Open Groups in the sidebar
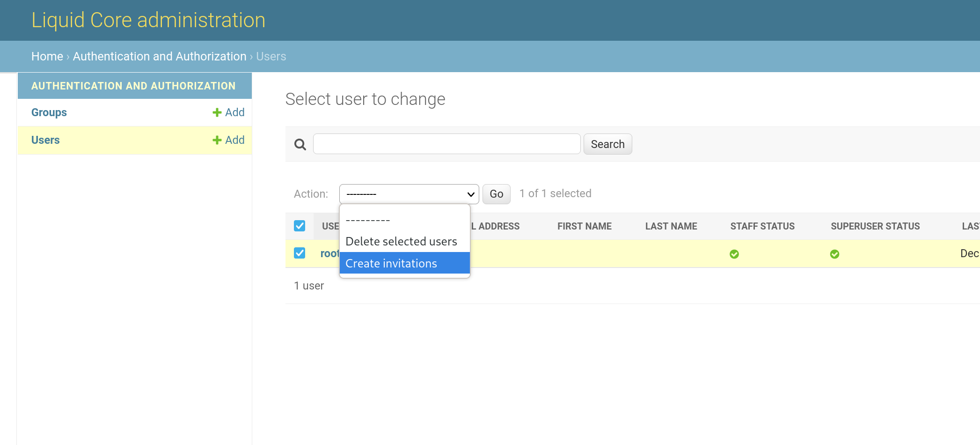The width and height of the screenshot is (980, 445). (x=49, y=112)
